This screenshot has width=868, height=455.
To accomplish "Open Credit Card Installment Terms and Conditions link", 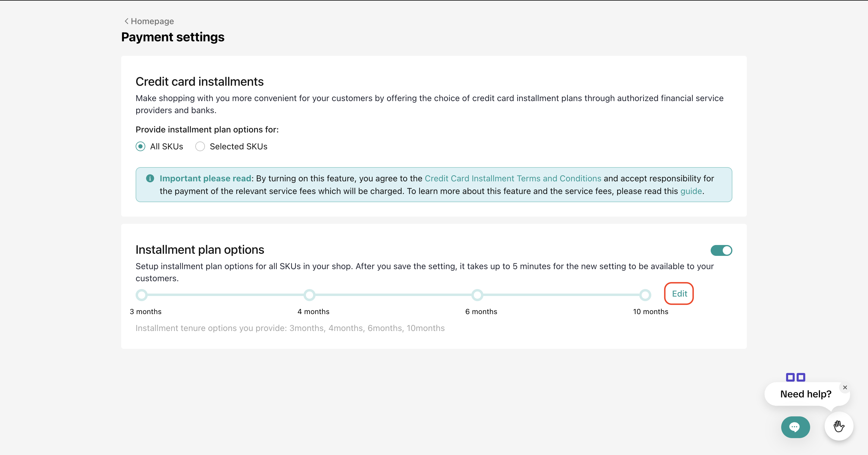I will point(512,178).
